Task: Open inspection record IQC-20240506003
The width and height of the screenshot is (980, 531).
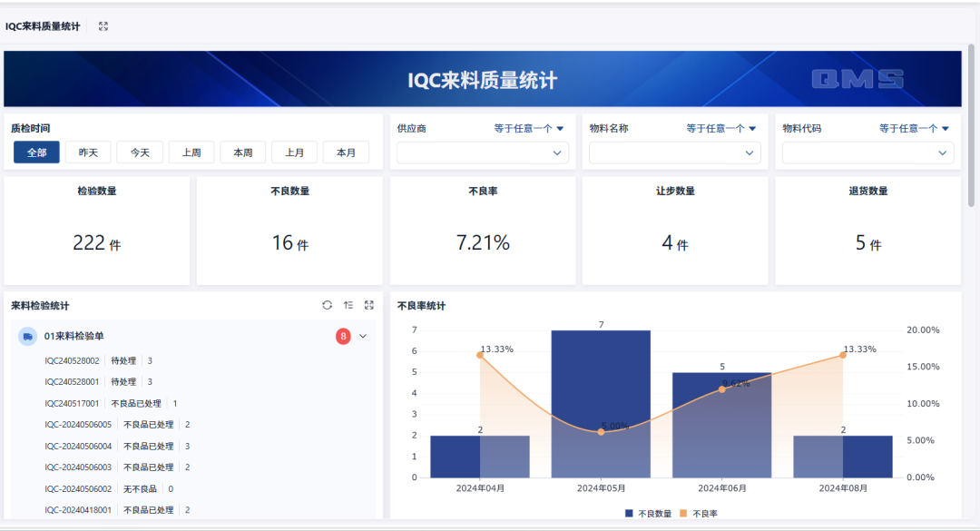Action: tap(78, 467)
